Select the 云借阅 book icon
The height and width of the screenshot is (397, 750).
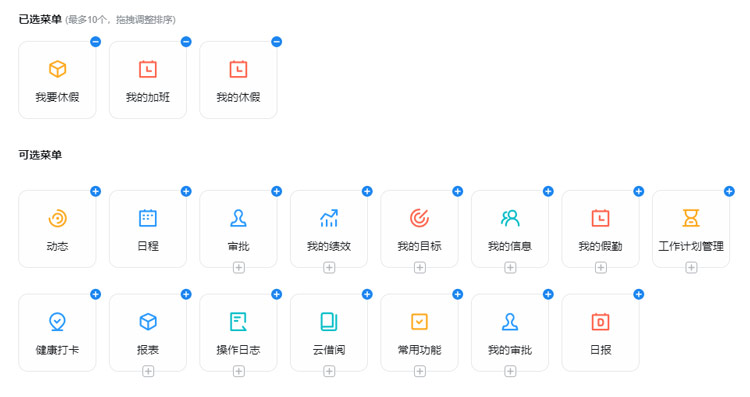point(329,322)
